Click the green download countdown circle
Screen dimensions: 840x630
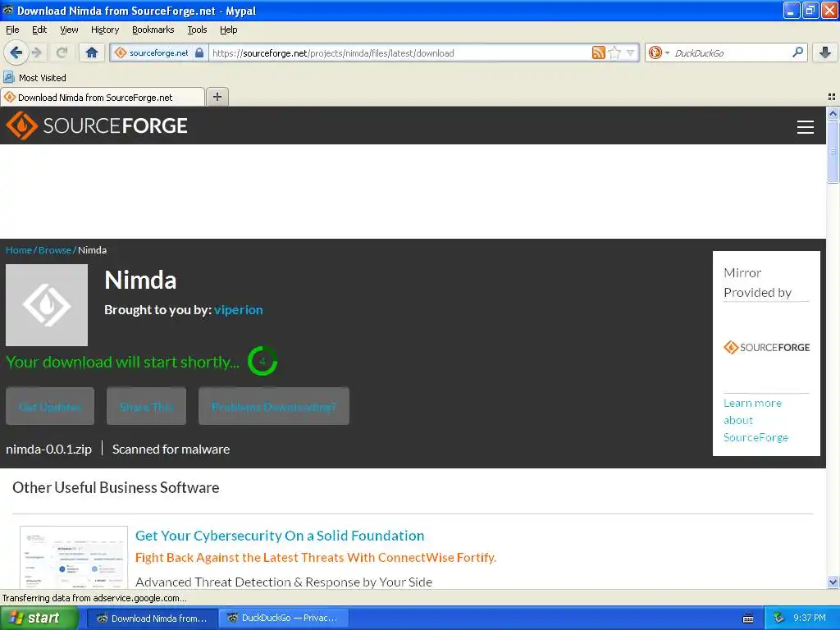262,361
